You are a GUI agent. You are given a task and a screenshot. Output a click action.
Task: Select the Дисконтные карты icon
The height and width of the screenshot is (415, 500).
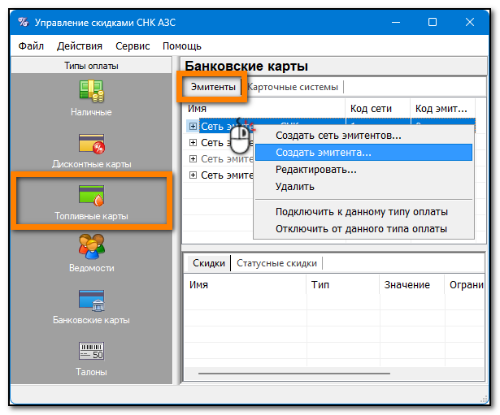tap(92, 143)
